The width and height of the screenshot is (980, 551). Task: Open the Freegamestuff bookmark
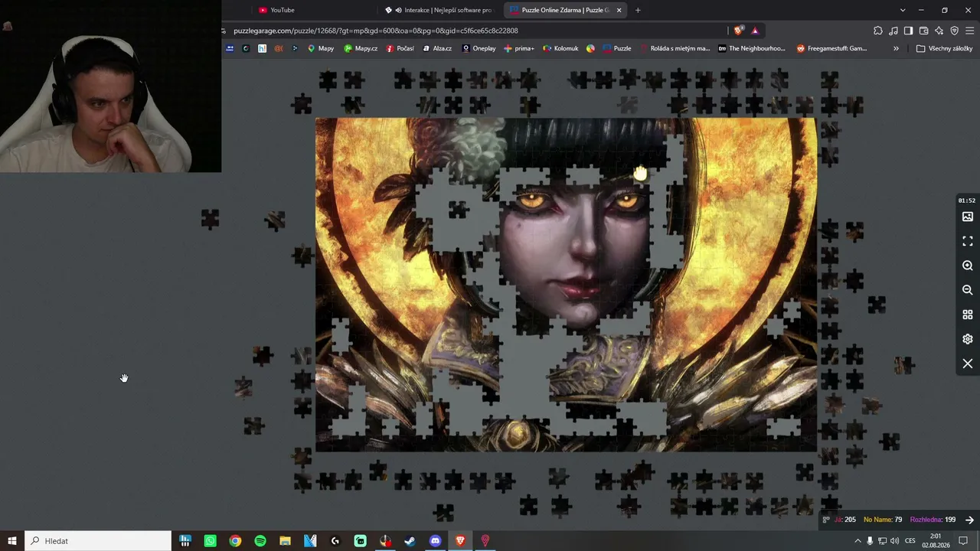pyautogui.click(x=831, y=48)
